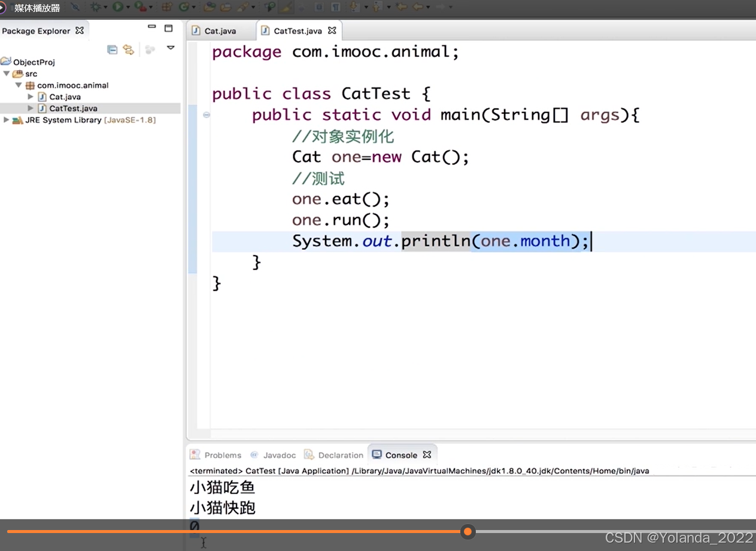Viewport: 756px width, 551px height.
Task: Expand the Cat.java tree node triangle
Action: (31, 96)
